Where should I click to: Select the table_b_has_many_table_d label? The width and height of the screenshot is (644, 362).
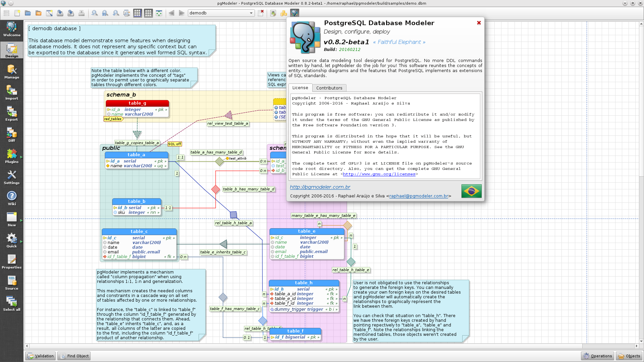click(249, 189)
